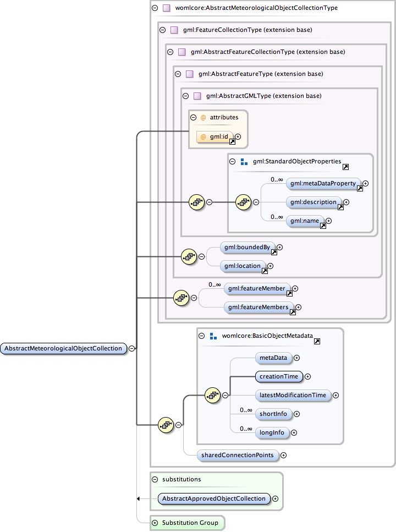Collapse AbstractMeteorologicalObjectCollection root minus icon
The image size is (396, 532).
pos(131,348)
